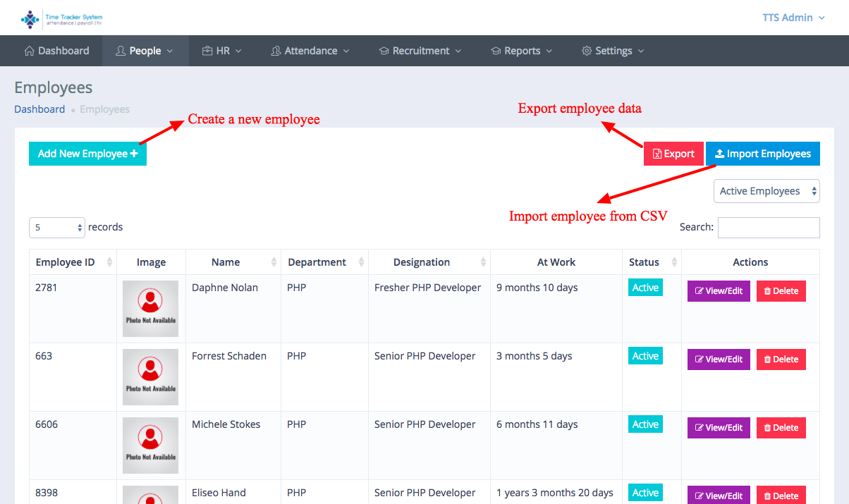Open the Reports menu

(522, 51)
